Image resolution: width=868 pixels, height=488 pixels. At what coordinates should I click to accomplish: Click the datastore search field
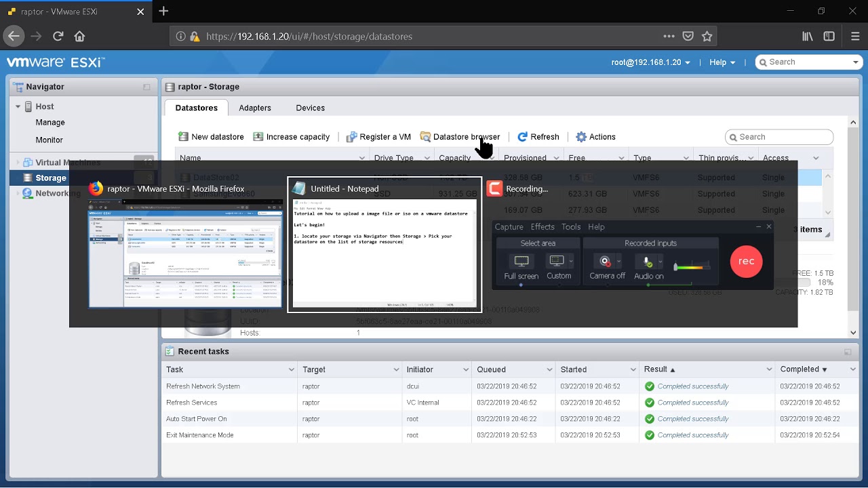pyautogui.click(x=779, y=137)
